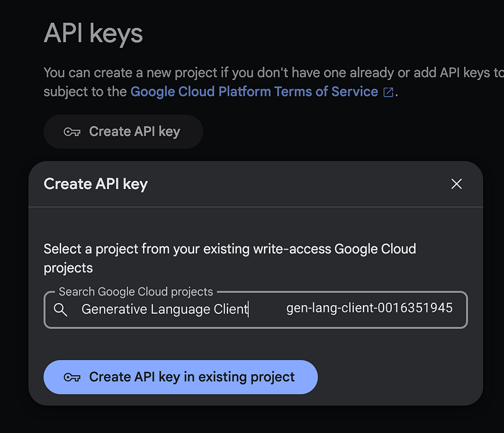Click Create API key button below page heading

[x=123, y=132]
